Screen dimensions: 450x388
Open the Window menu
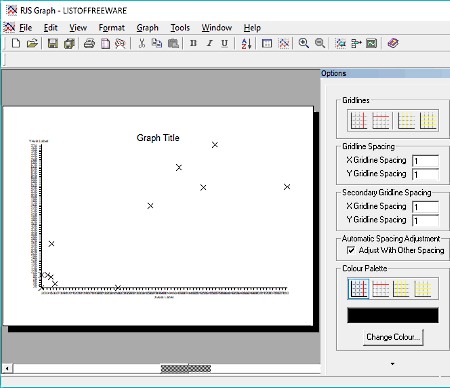217,28
